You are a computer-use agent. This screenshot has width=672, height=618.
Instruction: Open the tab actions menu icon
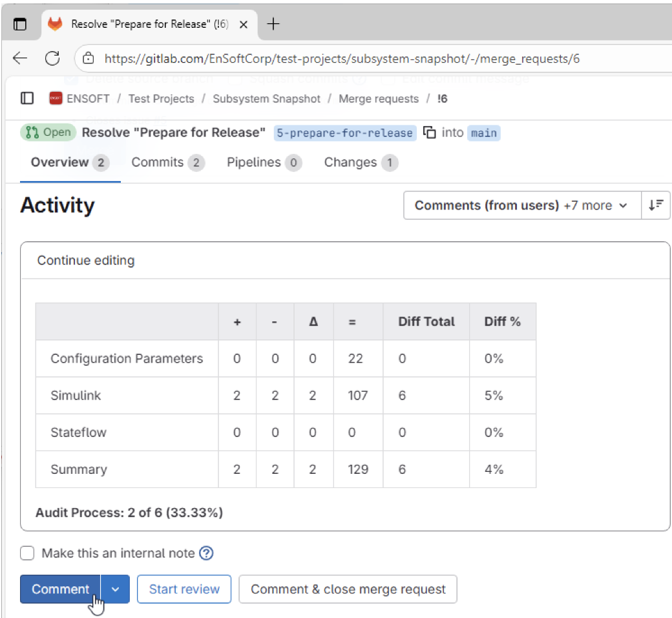click(20, 24)
